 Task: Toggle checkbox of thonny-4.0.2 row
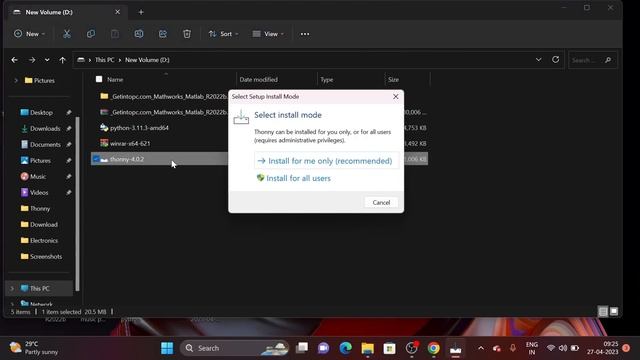(x=96, y=159)
